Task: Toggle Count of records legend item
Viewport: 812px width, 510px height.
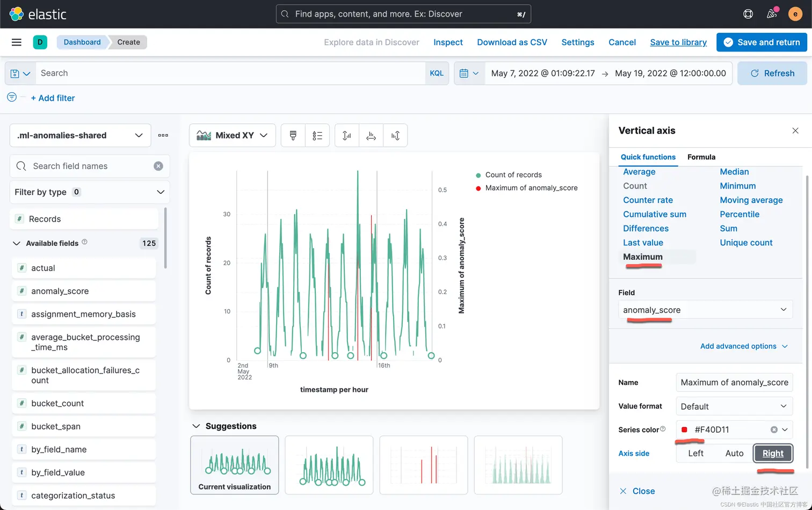Action: coord(513,174)
